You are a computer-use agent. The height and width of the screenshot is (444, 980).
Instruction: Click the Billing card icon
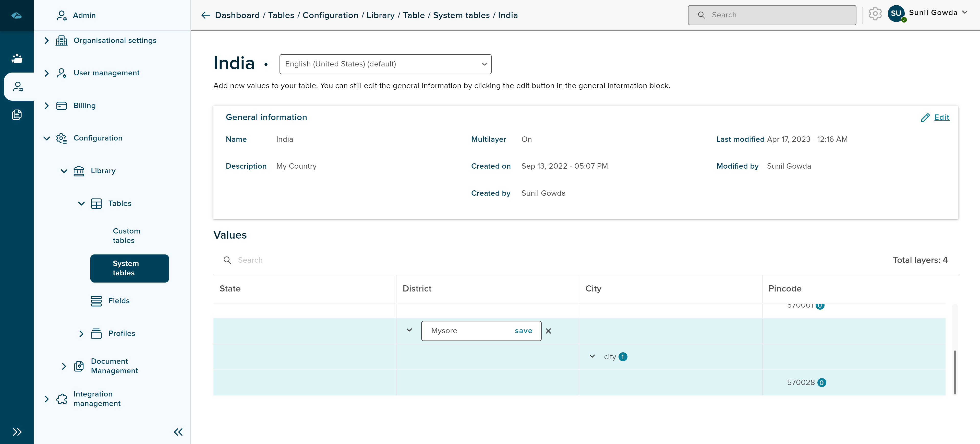61,106
